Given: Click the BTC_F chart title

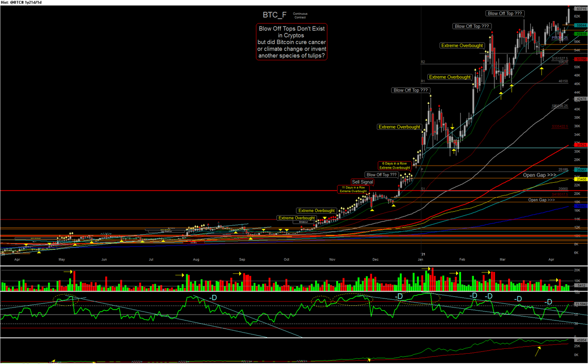Looking at the screenshot, I should click(274, 15).
